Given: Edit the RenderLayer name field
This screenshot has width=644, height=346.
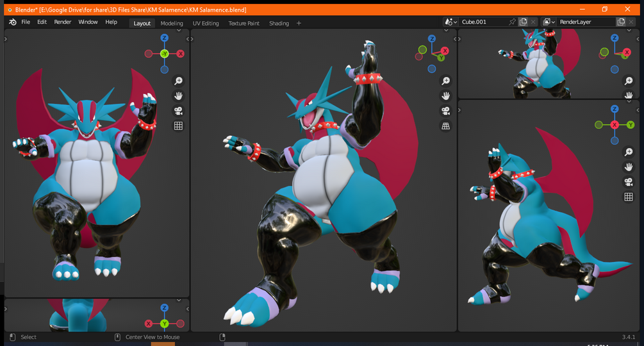Looking at the screenshot, I should (x=586, y=22).
